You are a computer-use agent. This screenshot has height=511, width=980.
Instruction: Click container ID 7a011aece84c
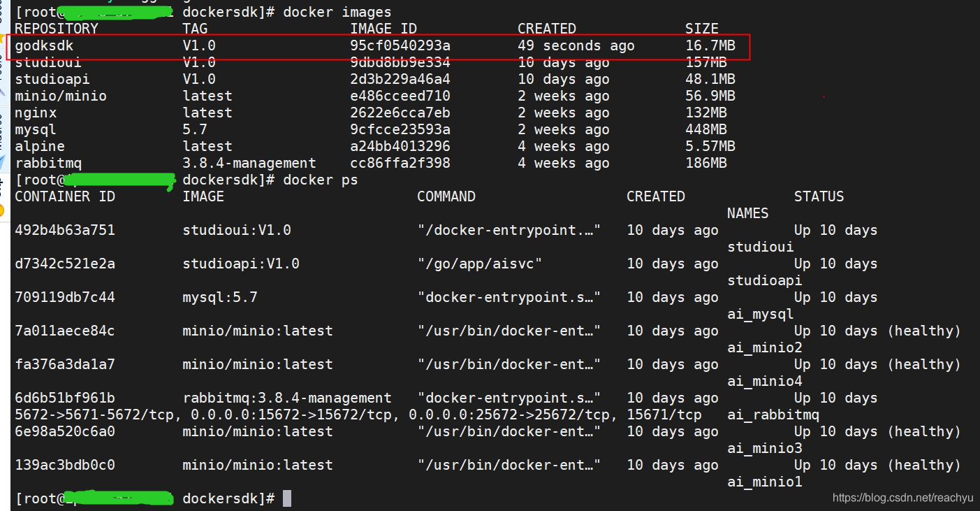pos(65,331)
